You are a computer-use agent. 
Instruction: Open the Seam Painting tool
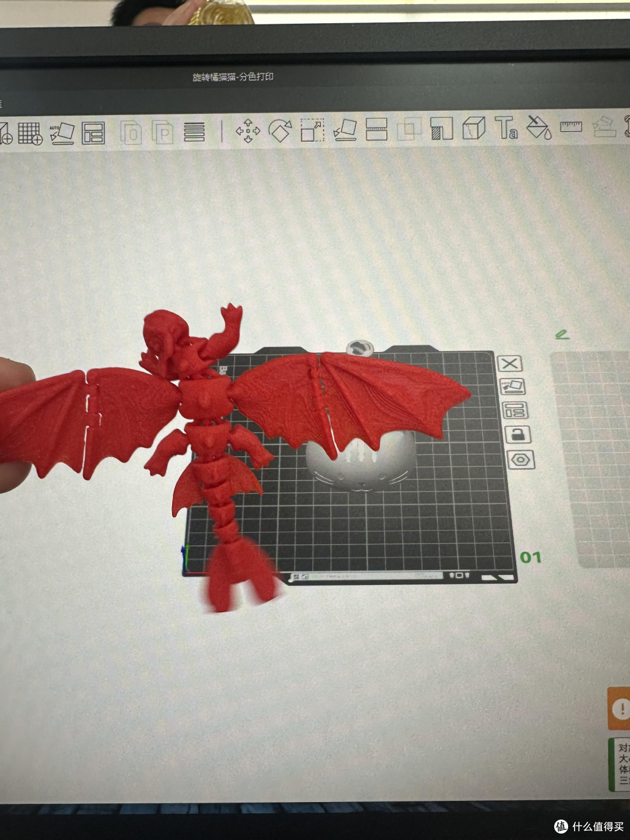(x=474, y=127)
